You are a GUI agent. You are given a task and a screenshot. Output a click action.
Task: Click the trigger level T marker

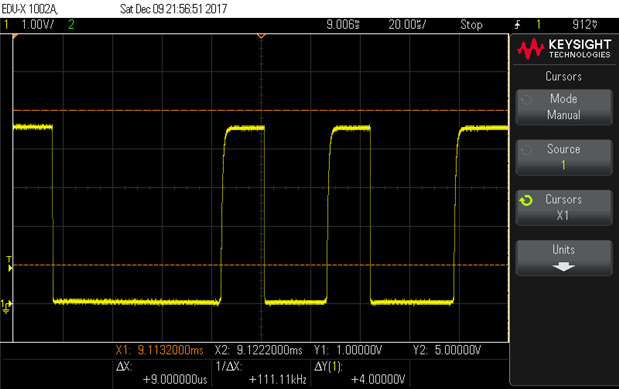tap(9, 264)
